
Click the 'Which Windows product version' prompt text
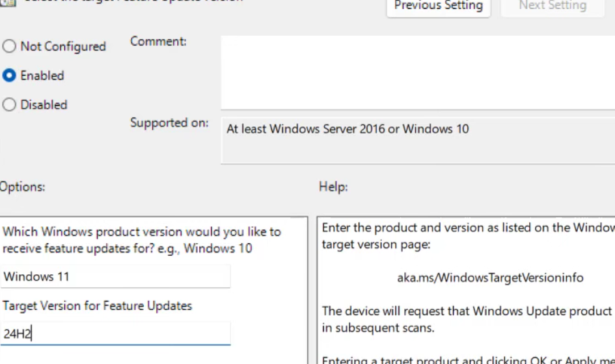[141, 240]
